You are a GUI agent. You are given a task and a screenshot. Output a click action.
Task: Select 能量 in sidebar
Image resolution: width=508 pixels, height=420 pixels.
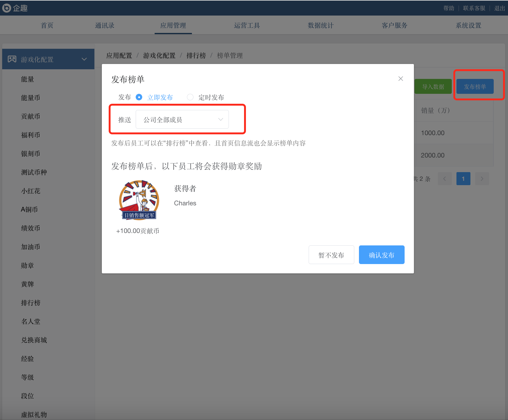28,79
